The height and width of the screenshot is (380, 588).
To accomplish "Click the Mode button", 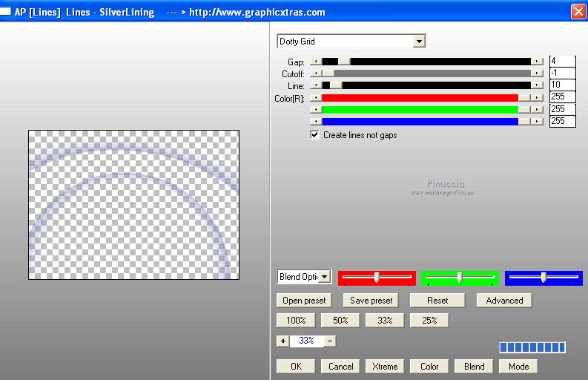I will [518, 367].
